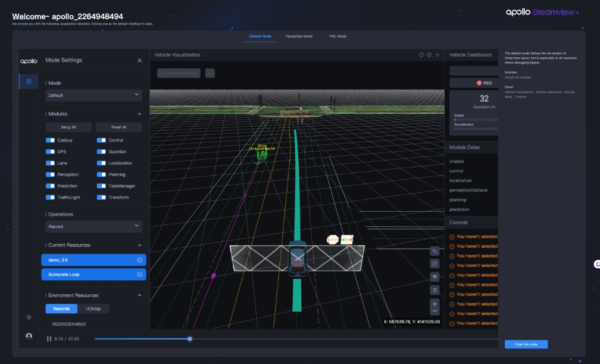
Task: Click the check icon on demo_3.6
Action: pyautogui.click(x=140, y=260)
